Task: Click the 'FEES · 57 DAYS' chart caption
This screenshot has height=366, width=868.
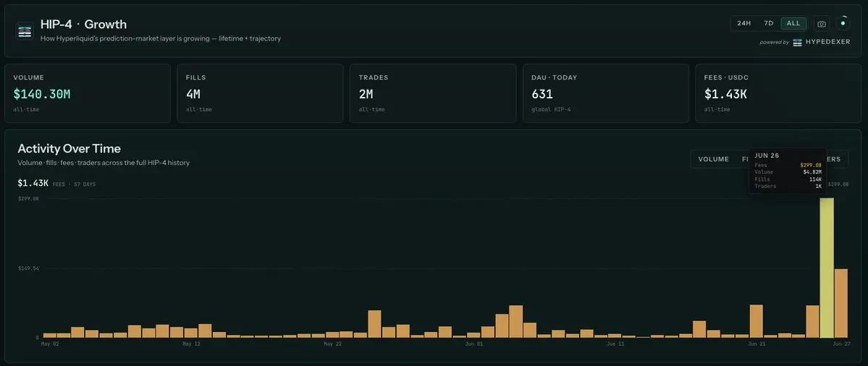Action: tap(74, 184)
